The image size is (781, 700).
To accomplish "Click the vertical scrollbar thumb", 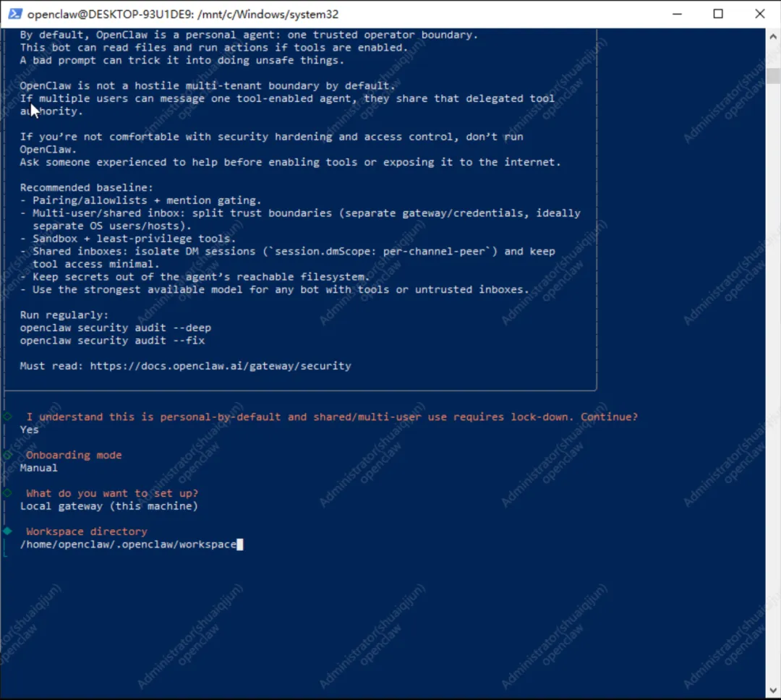I will point(773,76).
